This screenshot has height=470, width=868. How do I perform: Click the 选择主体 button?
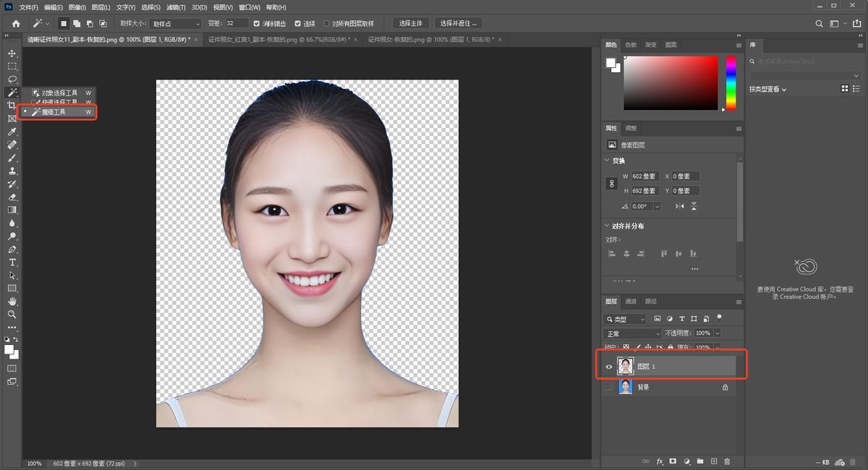(411, 24)
